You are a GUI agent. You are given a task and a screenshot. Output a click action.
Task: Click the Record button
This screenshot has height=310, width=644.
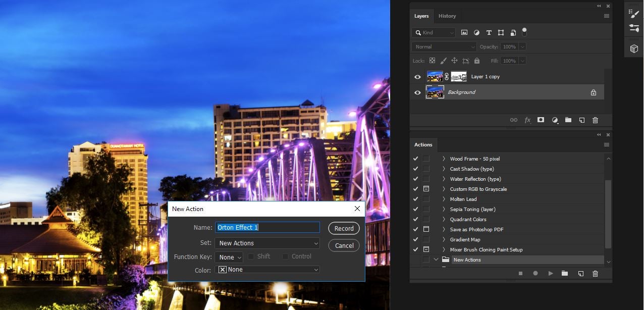[344, 228]
